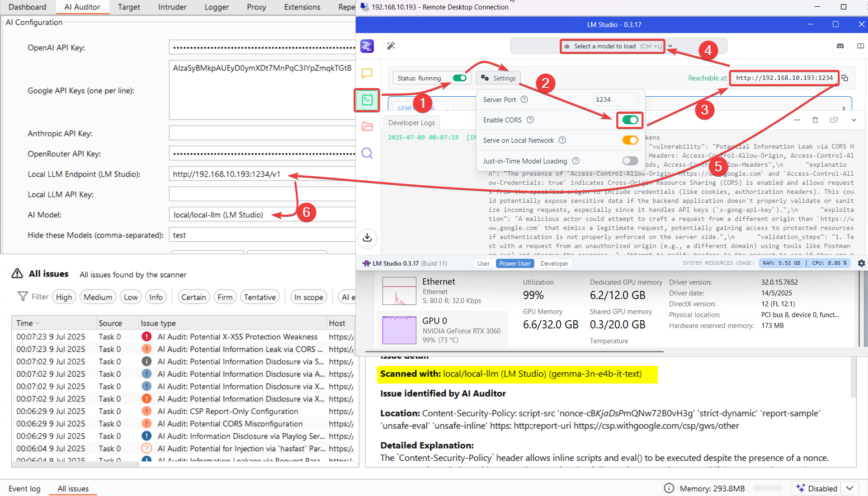Open the Discord icon in LM Studio header
The image size is (868, 496).
coord(840,46)
